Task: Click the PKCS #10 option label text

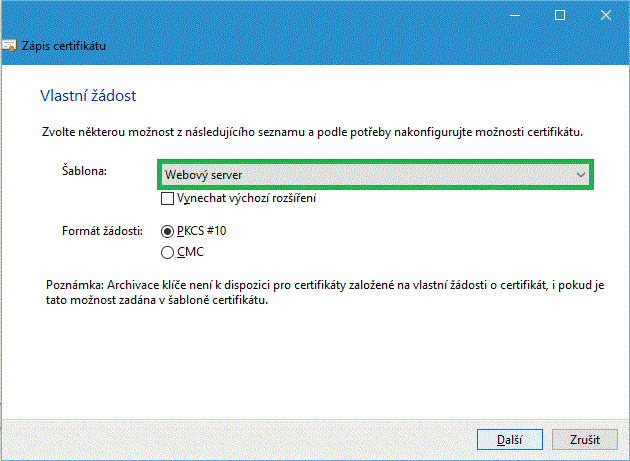Action: [202, 231]
